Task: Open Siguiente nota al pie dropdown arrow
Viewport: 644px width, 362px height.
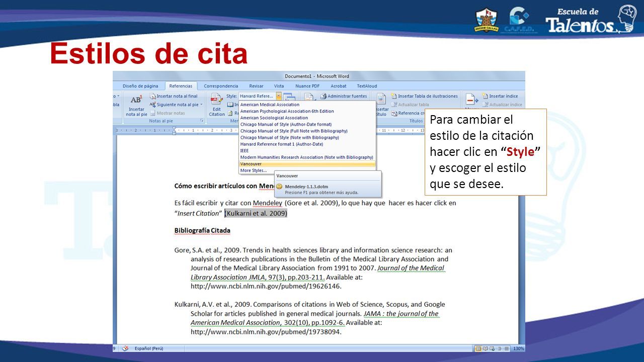Action: pyautogui.click(x=201, y=105)
